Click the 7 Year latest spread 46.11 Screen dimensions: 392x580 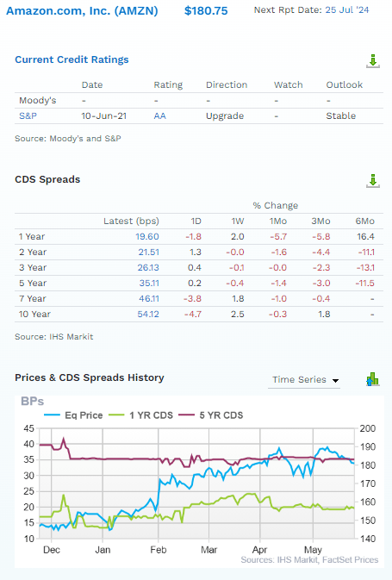pyautogui.click(x=149, y=298)
